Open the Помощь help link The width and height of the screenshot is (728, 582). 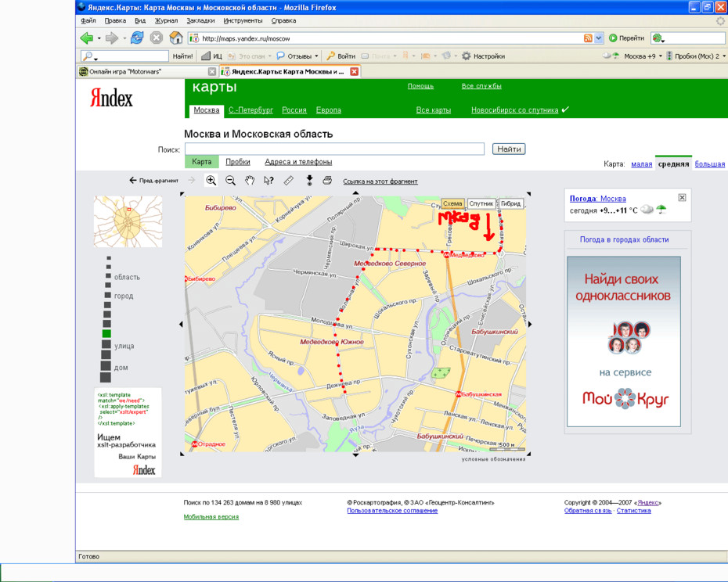point(420,86)
